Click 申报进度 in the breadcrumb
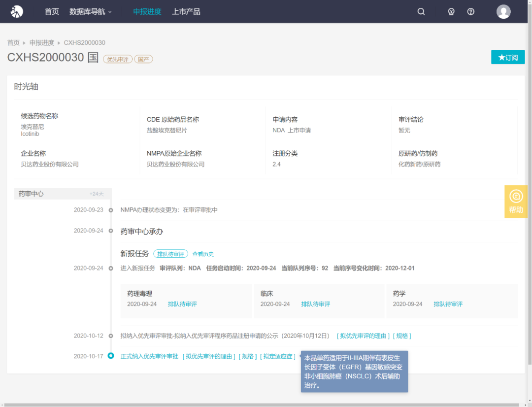Viewport: 532px width, 407px height. [x=42, y=43]
